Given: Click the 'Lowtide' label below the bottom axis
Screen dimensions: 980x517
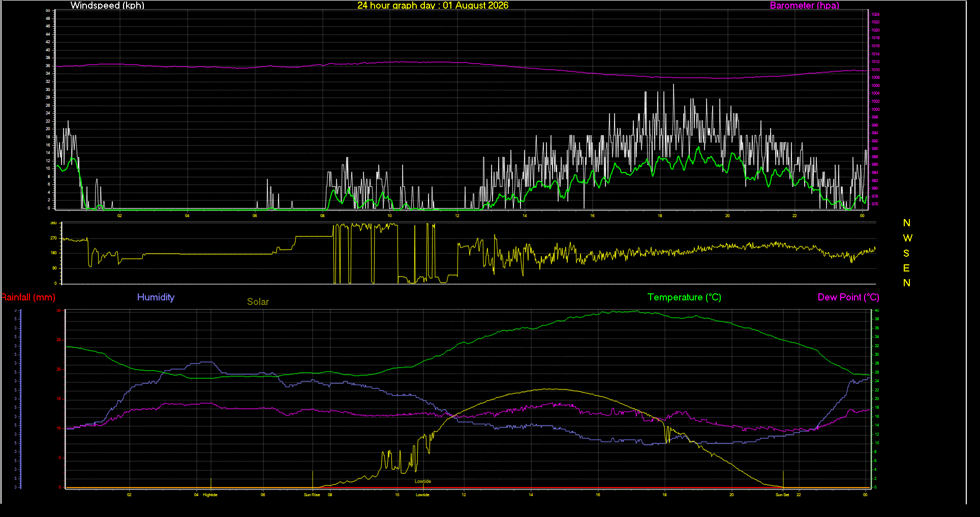Looking at the screenshot, I should coord(422,495).
